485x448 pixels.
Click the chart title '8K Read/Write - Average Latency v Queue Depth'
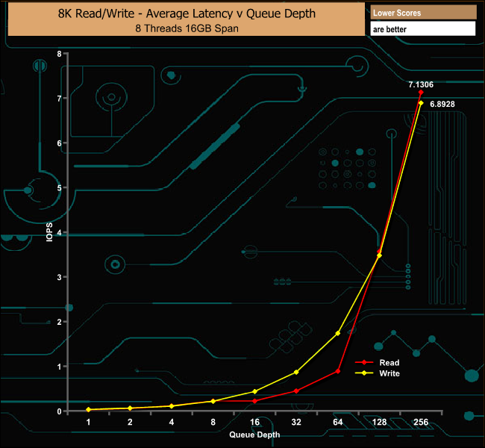point(187,13)
